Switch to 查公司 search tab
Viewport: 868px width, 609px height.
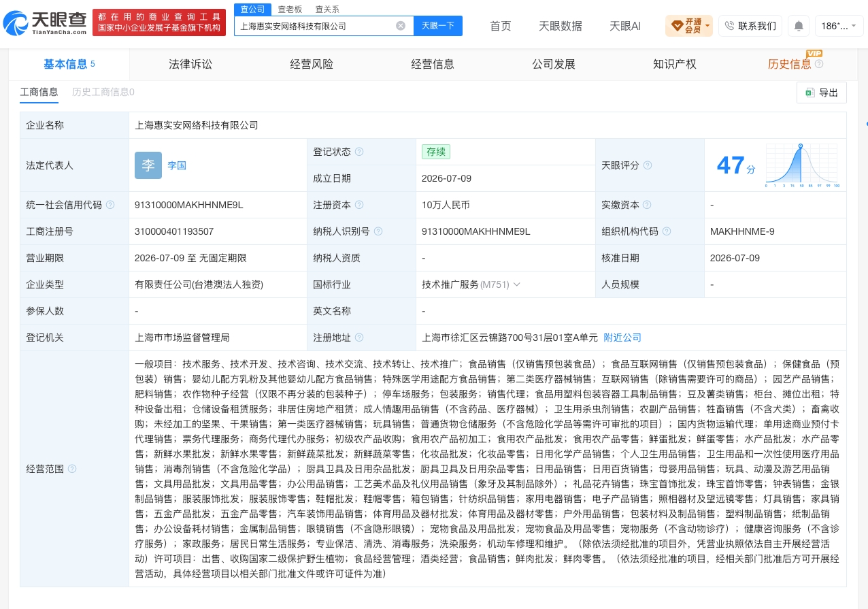pos(253,9)
